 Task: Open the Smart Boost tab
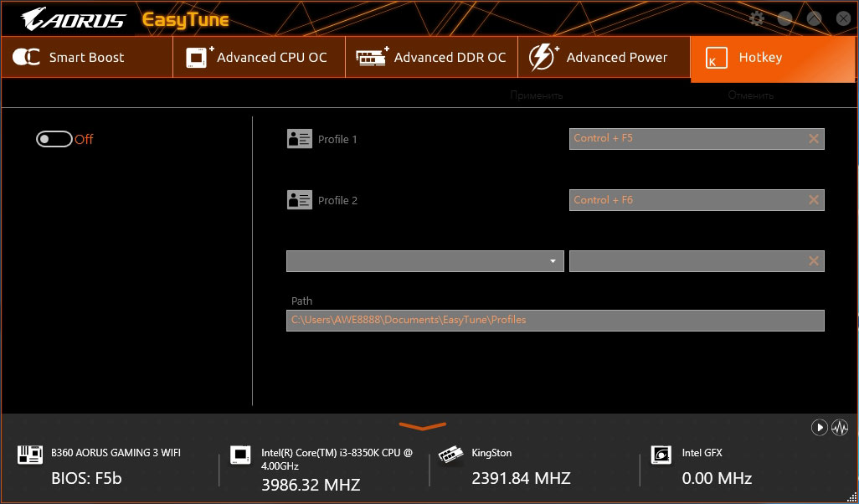click(x=86, y=58)
